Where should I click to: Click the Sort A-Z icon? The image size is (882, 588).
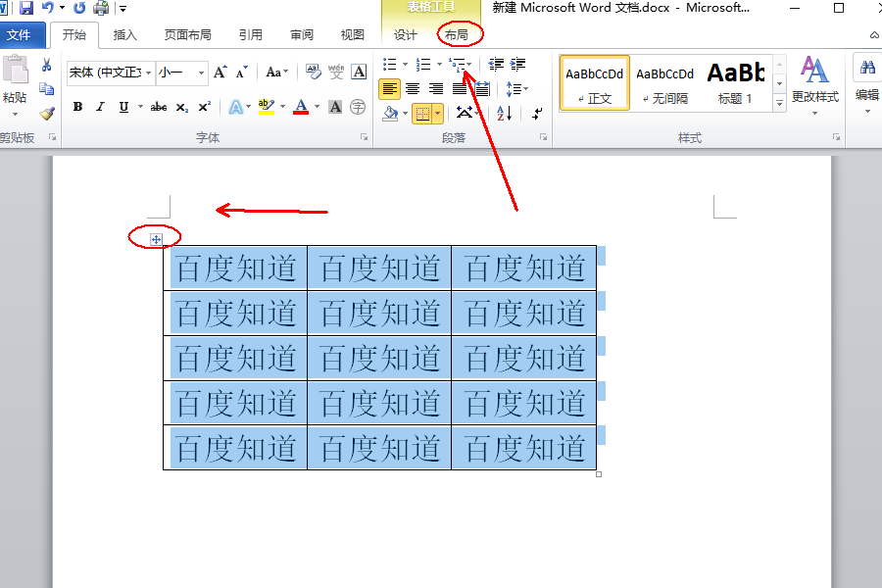coord(505,113)
